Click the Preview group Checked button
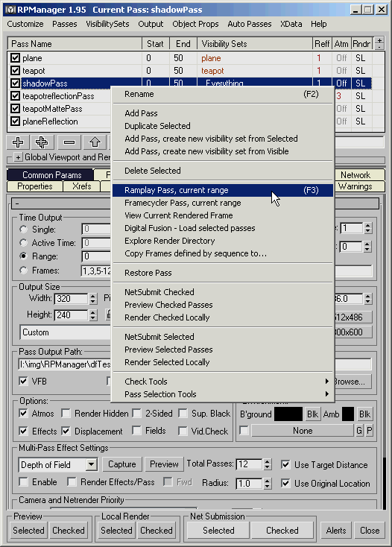392x547 pixels. click(69, 531)
